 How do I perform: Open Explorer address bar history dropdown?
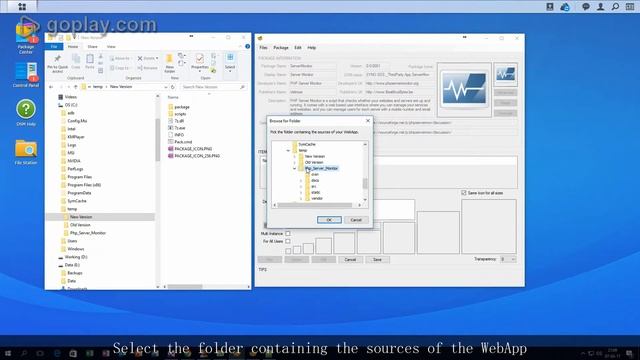(x=166, y=87)
